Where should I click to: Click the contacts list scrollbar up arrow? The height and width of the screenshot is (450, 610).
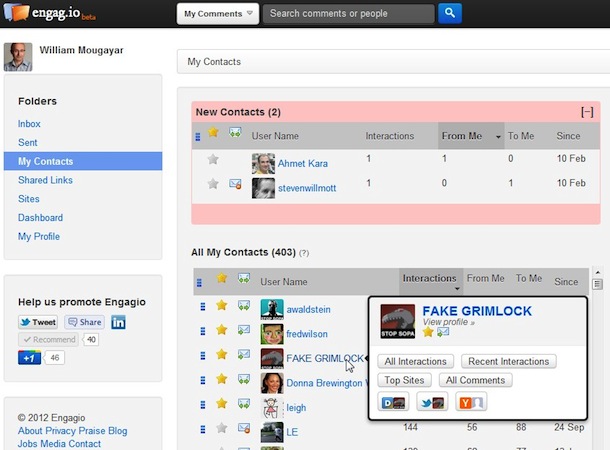(x=598, y=272)
